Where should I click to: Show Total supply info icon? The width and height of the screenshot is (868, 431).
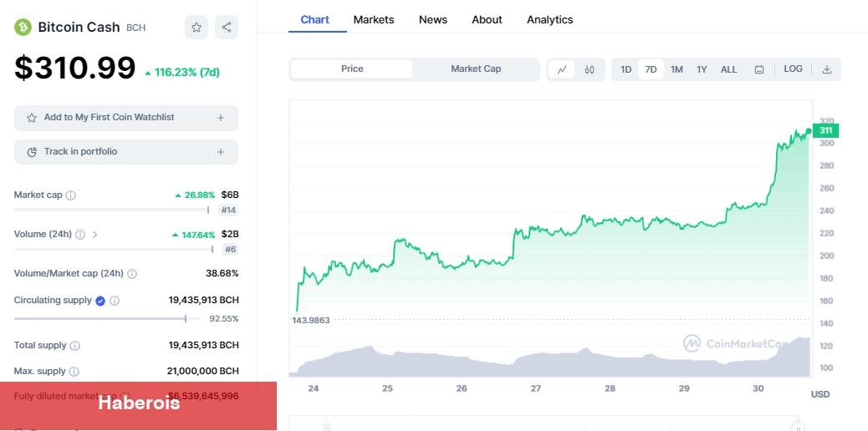(x=74, y=346)
